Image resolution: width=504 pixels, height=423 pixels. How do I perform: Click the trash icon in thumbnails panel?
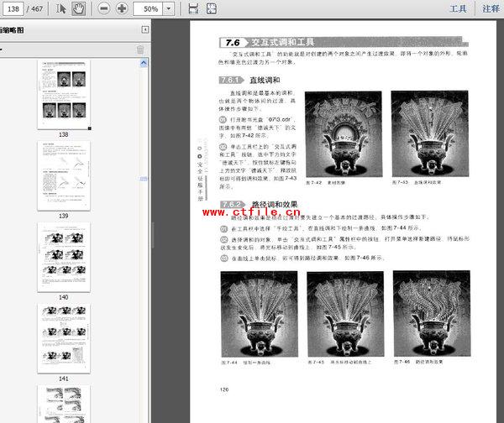tap(140, 50)
